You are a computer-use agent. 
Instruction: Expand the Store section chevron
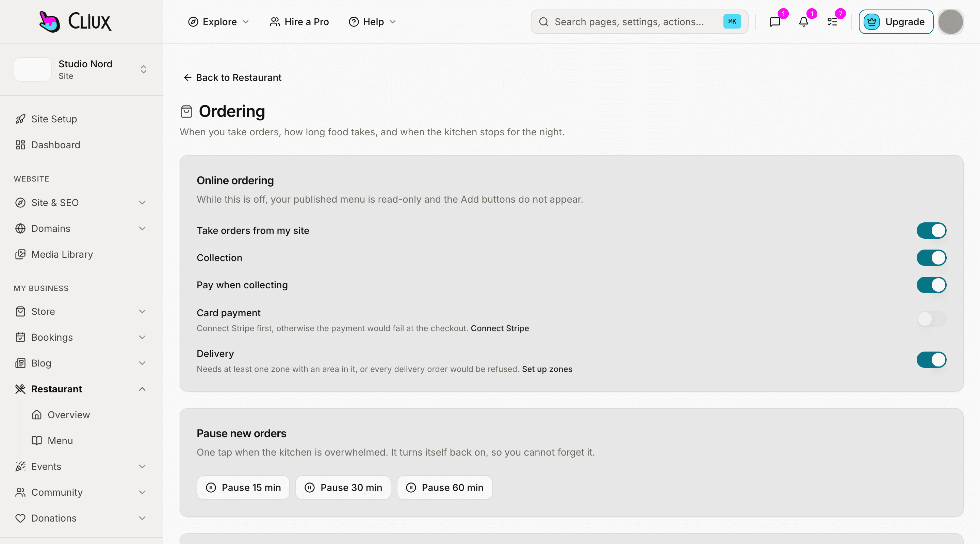[x=142, y=311]
